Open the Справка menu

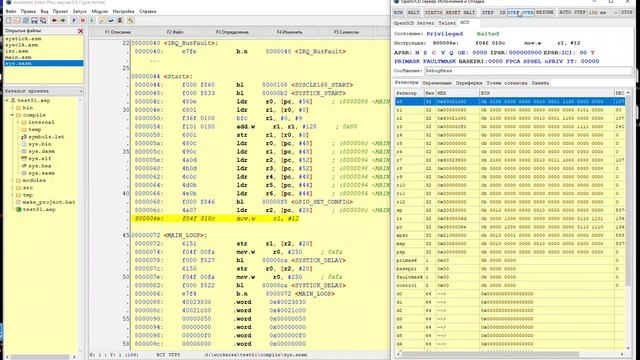click(148, 11)
